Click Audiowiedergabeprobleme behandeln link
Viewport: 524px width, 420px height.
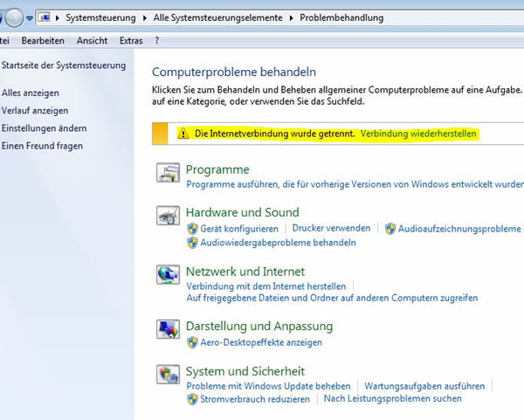[x=278, y=243]
